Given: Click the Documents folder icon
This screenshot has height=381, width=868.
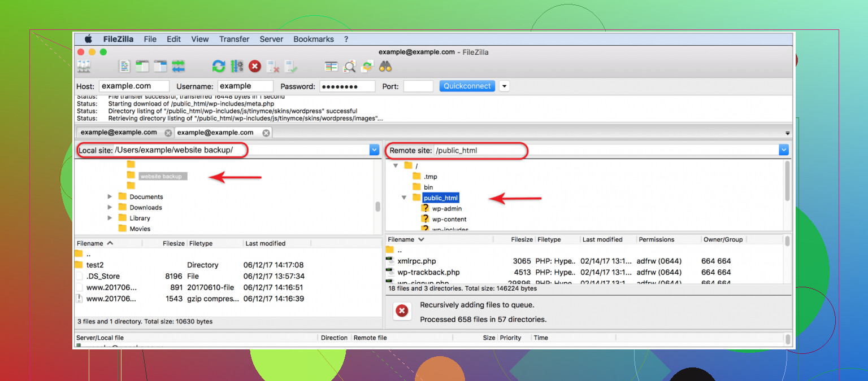Looking at the screenshot, I should [x=122, y=196].
